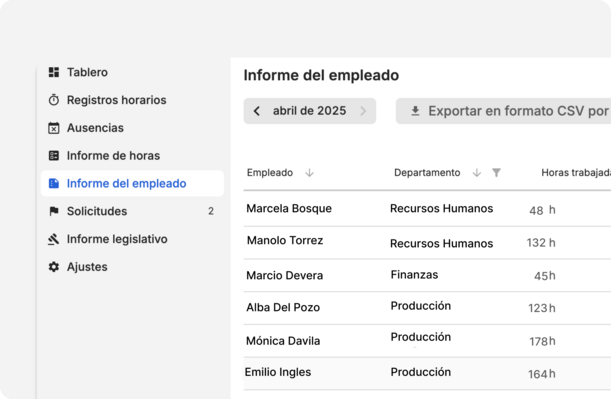Sort by Departamento using the arrow
611x399 pixels.
477,173
